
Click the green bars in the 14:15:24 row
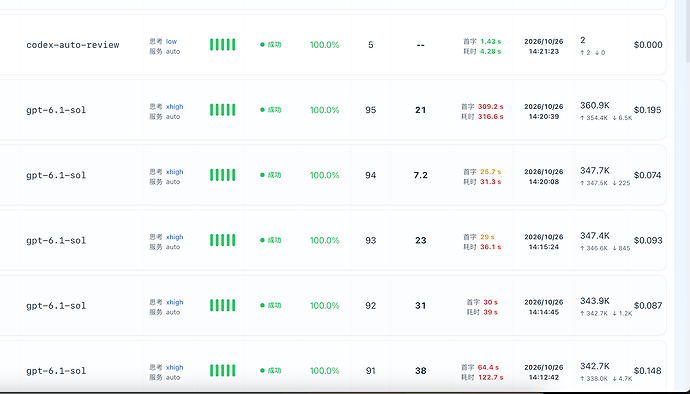222,240
